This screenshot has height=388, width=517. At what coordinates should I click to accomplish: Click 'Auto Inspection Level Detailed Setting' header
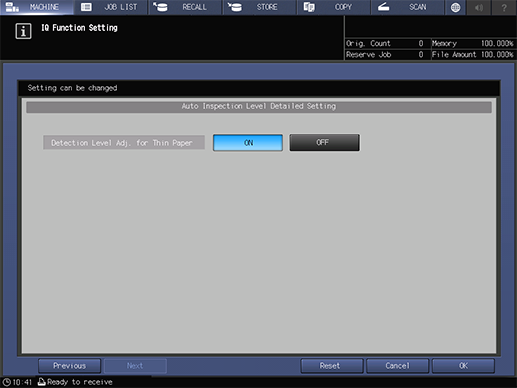(x=259, y=106)
